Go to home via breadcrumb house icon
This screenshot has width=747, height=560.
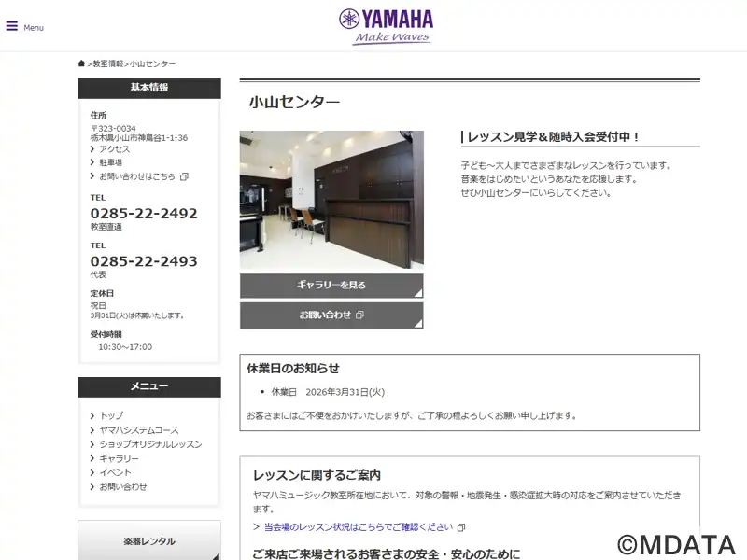pyautogui.click(x=81, y=63)
